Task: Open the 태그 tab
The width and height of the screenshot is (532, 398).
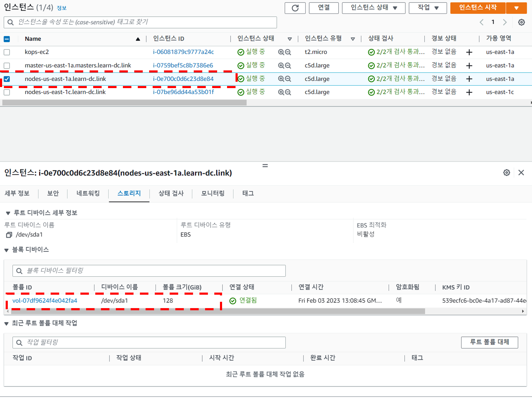Action: coord(247,194)
